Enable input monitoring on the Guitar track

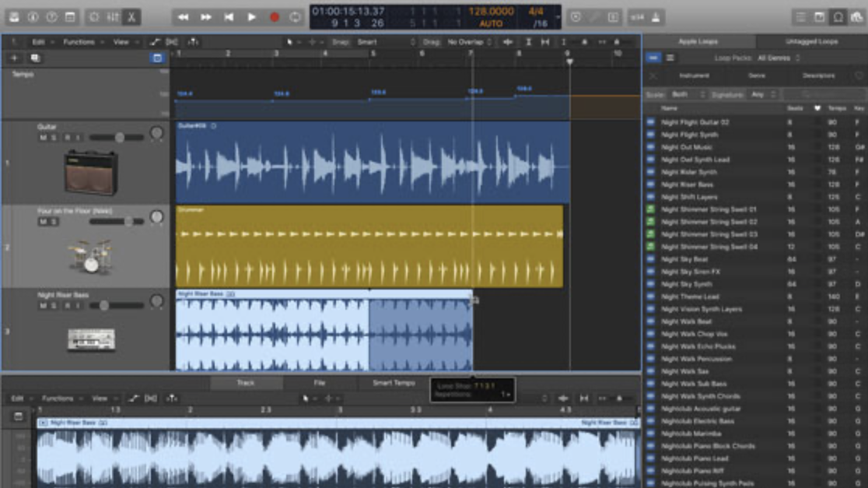78,137
